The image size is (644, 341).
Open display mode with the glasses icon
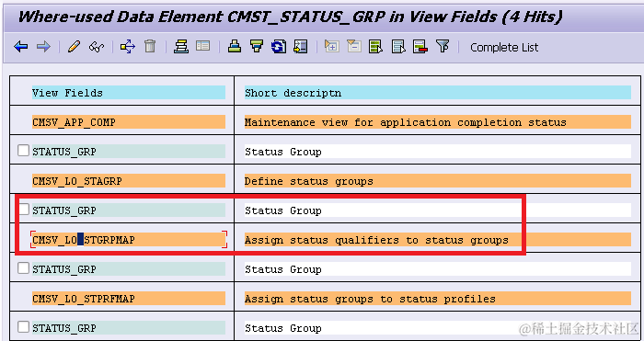tap(96, 47)
